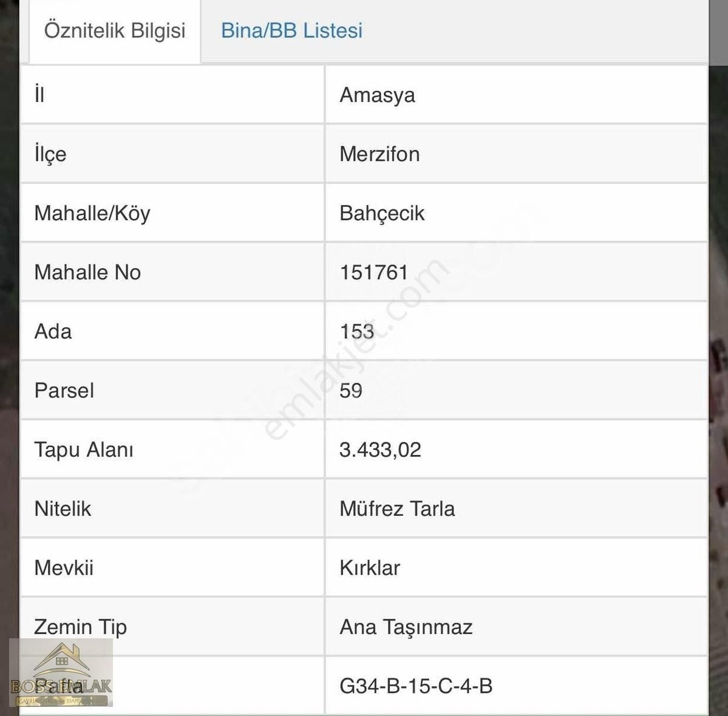Click the Zemin Tip row label
Viewport: 728px width, 716px height.
(x=80, y=627)
